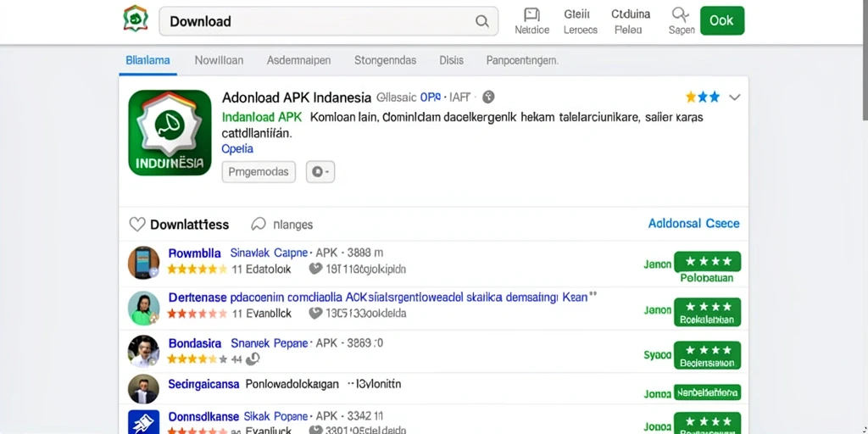Viewport: 868px width, 434px height.
Task: Click the green Ook button
Action: click(722, 20)
